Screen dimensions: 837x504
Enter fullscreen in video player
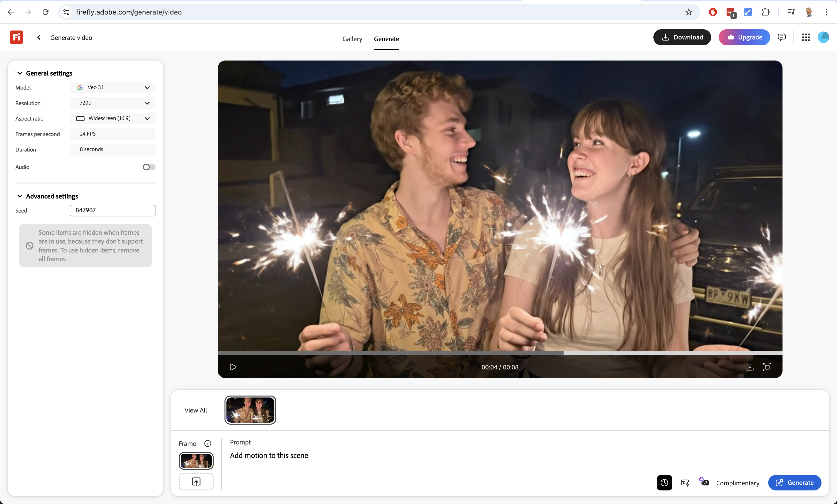click(767, 367)
